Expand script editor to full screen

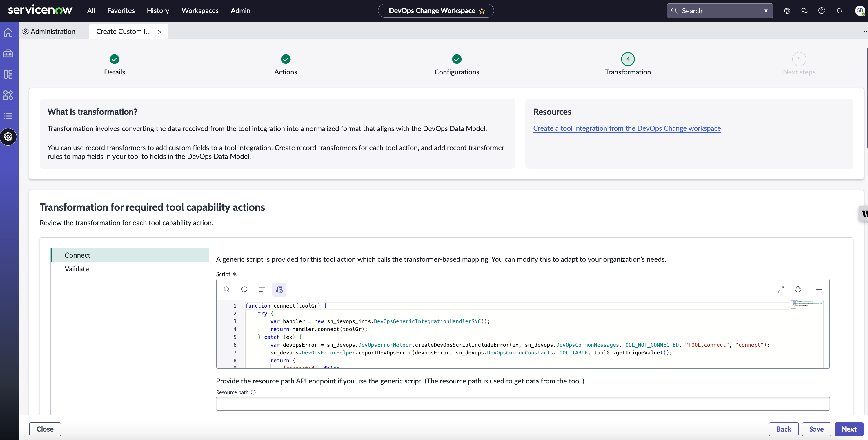[780, 289]
